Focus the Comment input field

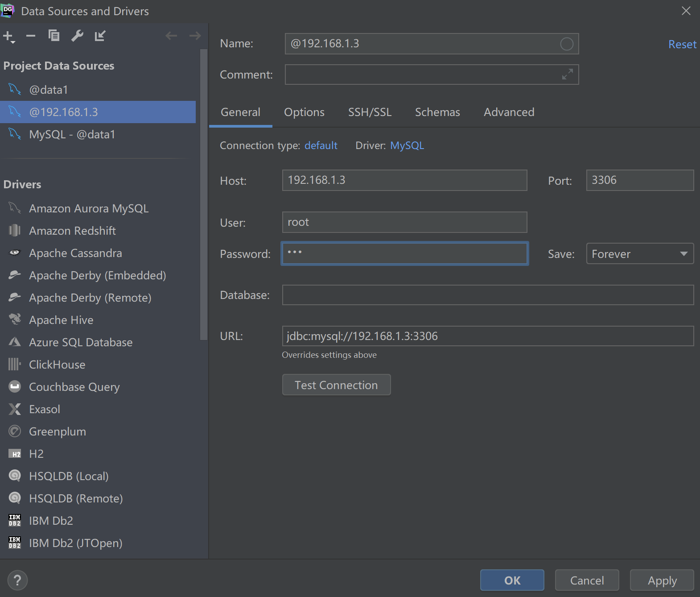click(432, 75)
